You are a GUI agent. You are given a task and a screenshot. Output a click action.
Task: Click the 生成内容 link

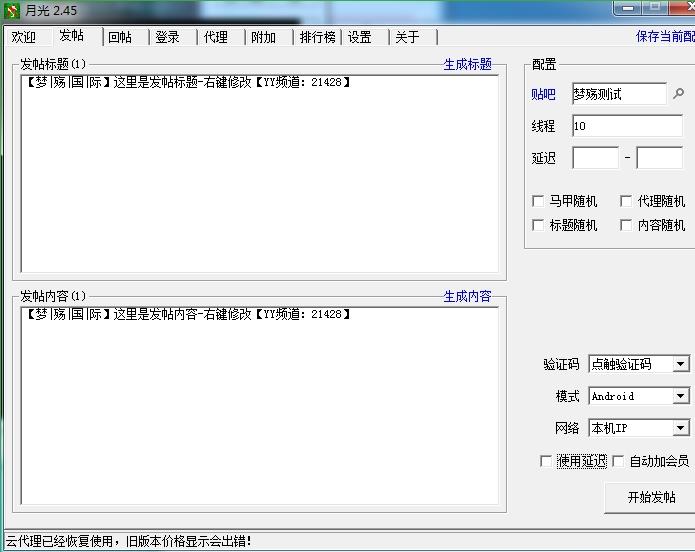pyautogui.click(x=468, y=296)
